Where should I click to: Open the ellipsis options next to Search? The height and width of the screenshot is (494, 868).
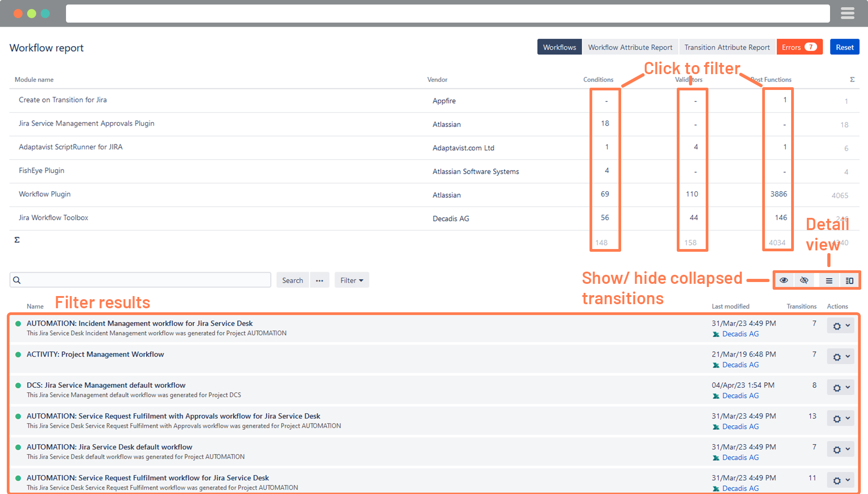click(x=320, y=280)
